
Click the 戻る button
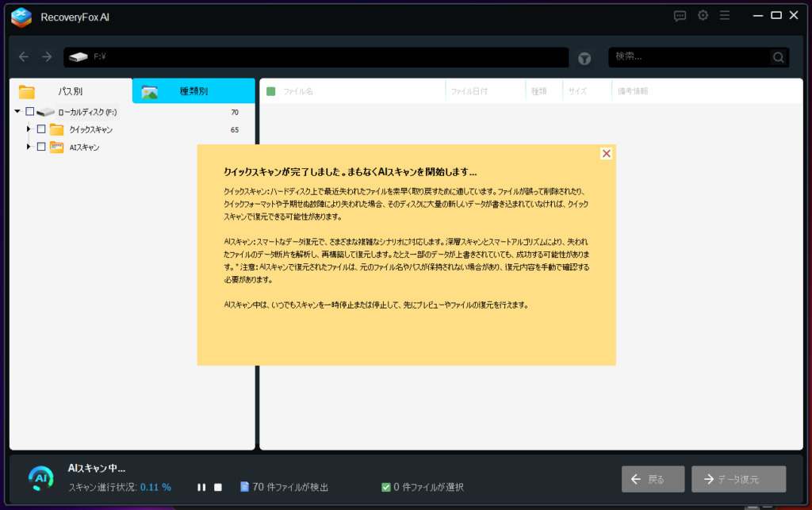654,479
